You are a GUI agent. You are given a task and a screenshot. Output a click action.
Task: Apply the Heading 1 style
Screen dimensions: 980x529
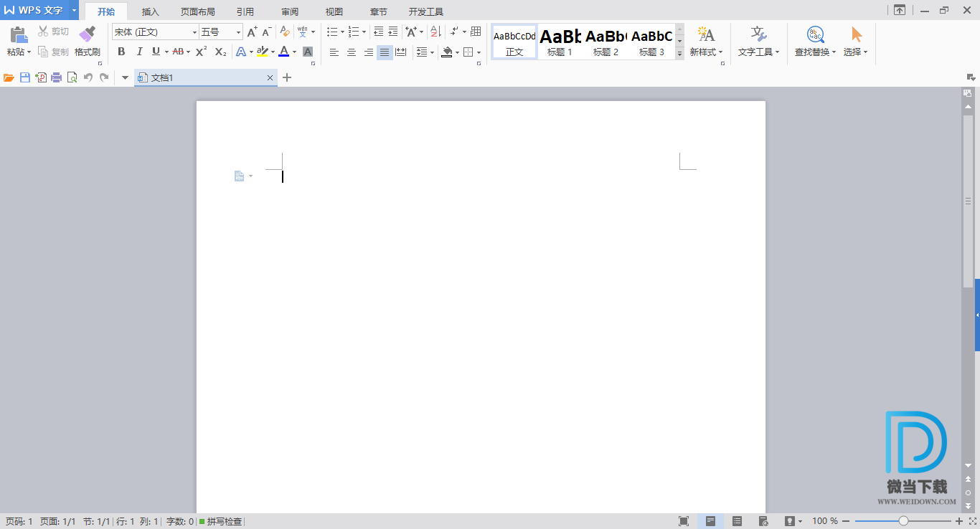pos(560,42)
